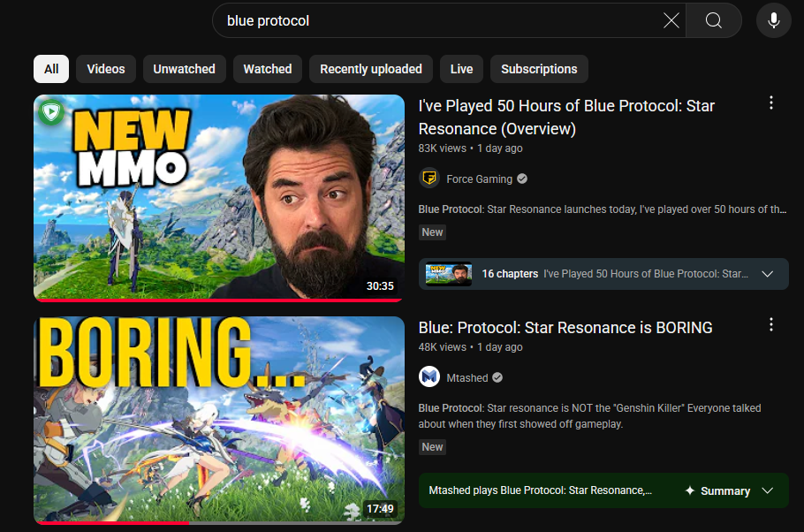This screenshot has width=804, height=532.
Task: Click the '83K views • 1 day ago' text
Action: point(470,148)
